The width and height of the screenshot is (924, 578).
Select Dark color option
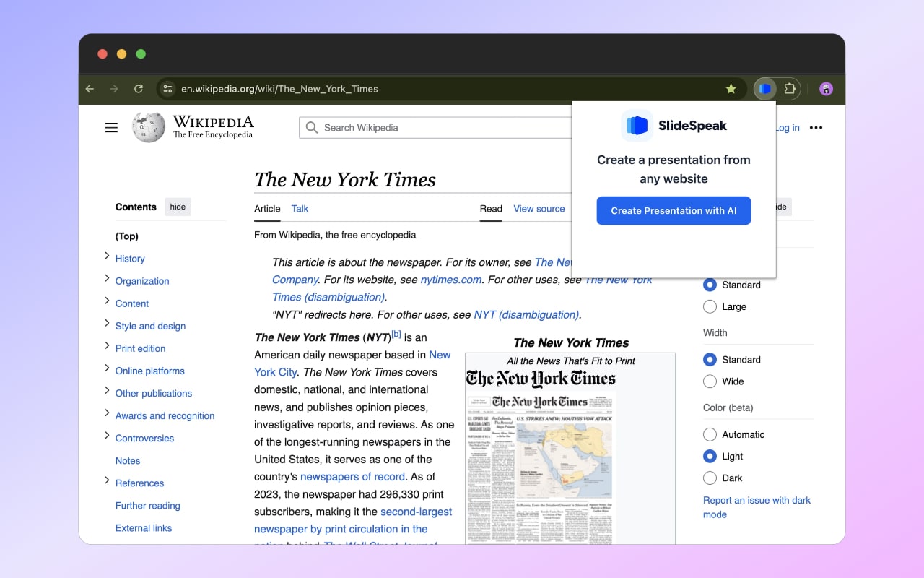click(710, 478)
